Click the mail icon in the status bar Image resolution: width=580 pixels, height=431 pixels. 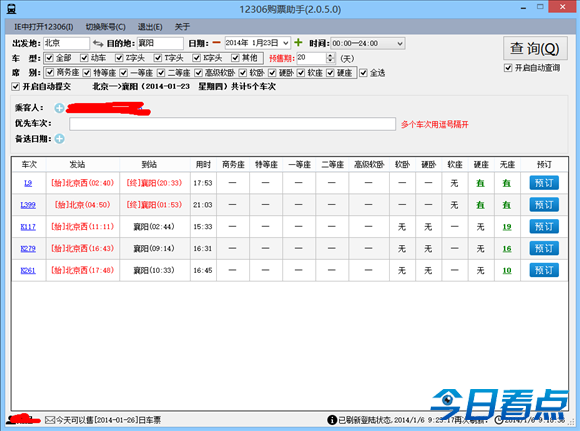(x=50, y=420)
